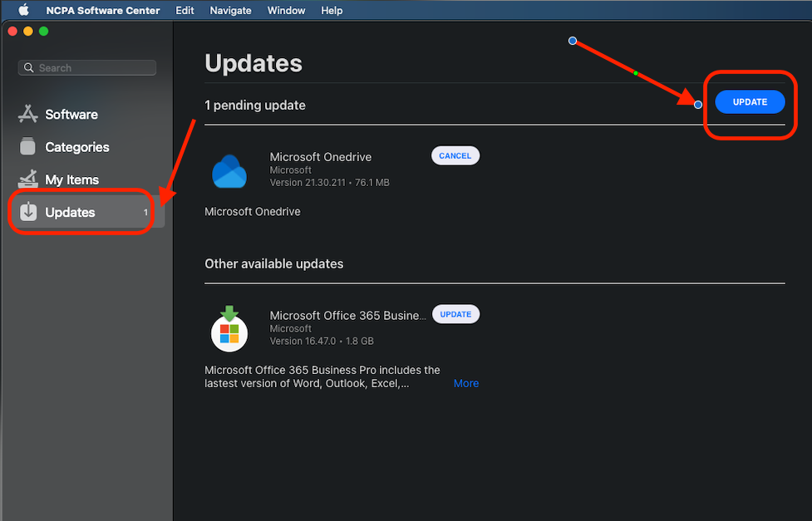Open the Navigate menu
Screen dimensions: 812x521
(x=230, y=11)
